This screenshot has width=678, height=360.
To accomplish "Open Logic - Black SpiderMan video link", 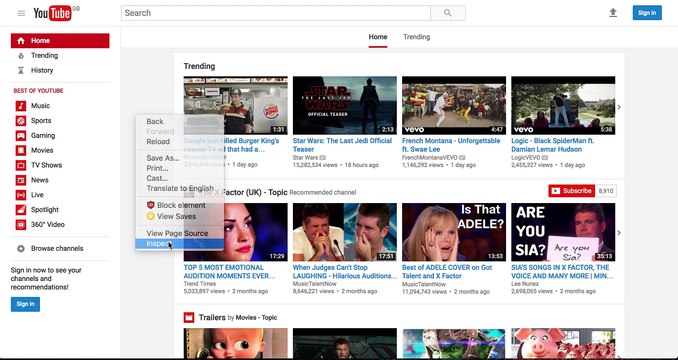I will [x=553, y=145].
